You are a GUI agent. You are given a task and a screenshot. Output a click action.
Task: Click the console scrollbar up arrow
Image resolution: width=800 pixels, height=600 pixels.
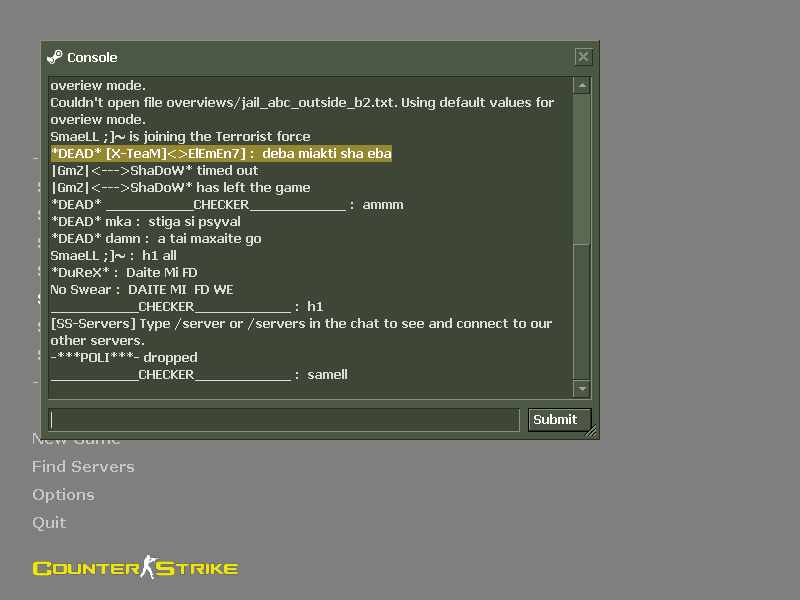pos(582,85)
